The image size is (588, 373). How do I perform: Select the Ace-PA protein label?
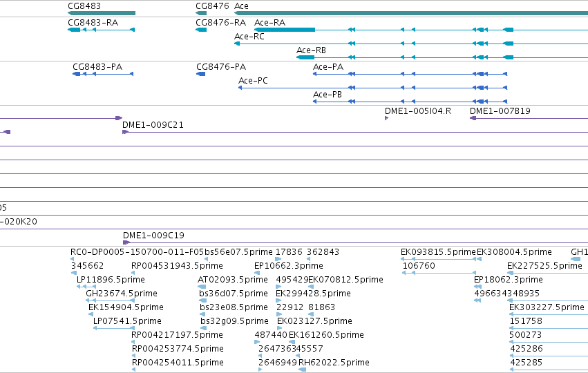[x=328, y=67]
